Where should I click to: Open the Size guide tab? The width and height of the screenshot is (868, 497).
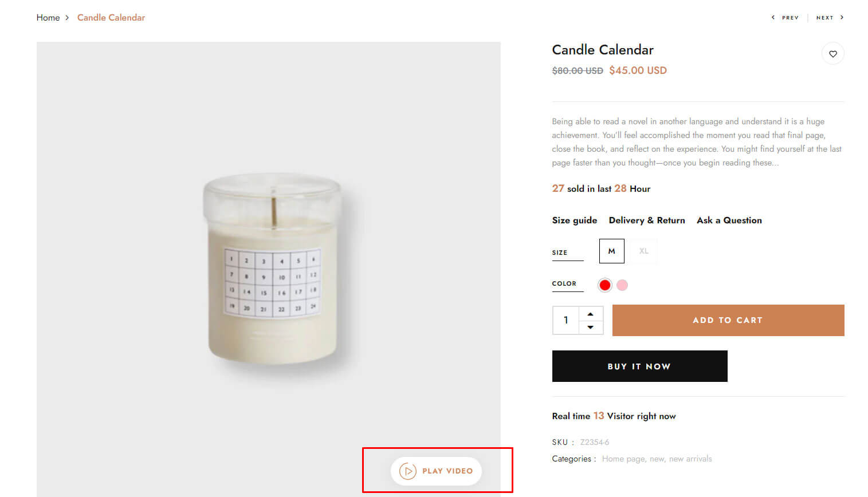tap(574, 220)
